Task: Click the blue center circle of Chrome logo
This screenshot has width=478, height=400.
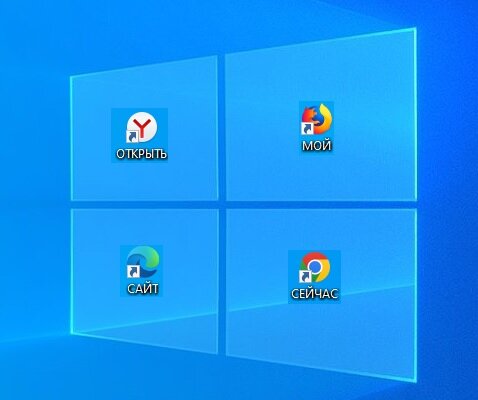Action: (315, 266)
